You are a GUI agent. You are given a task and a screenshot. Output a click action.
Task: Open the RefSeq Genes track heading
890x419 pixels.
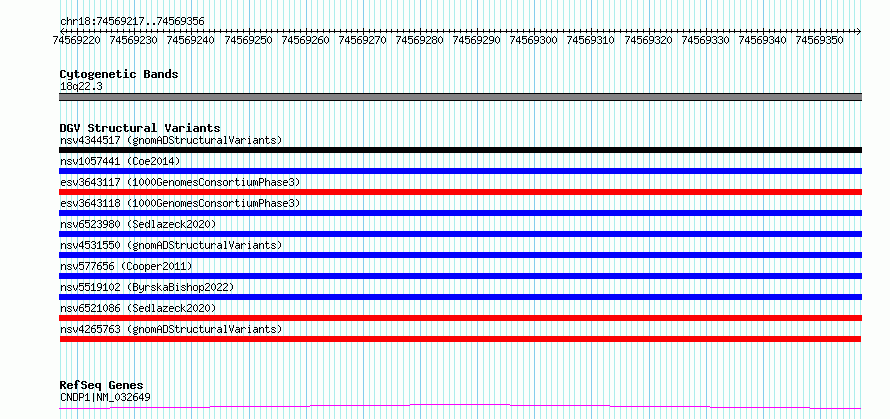pos(101,386)
